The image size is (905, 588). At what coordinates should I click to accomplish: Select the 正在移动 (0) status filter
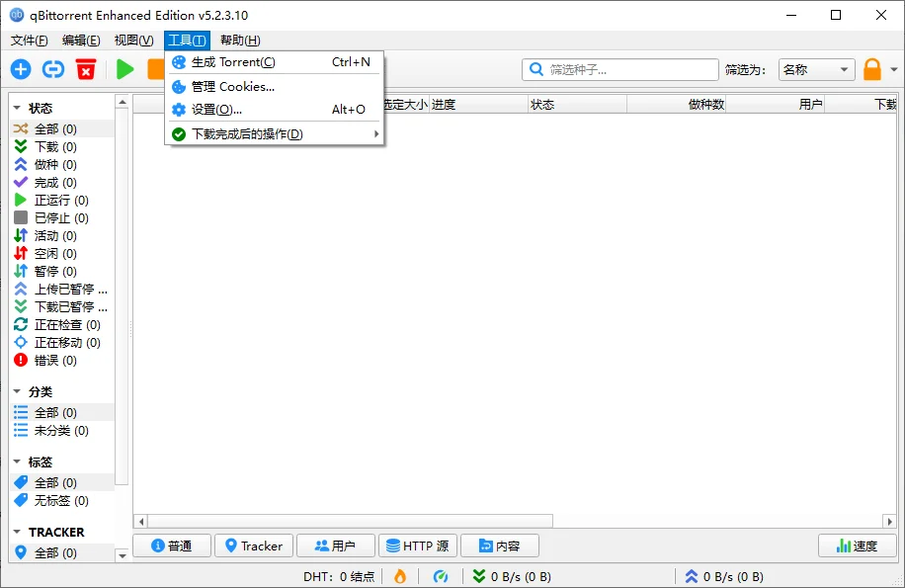pyautogui.click(x=62, y=343)
